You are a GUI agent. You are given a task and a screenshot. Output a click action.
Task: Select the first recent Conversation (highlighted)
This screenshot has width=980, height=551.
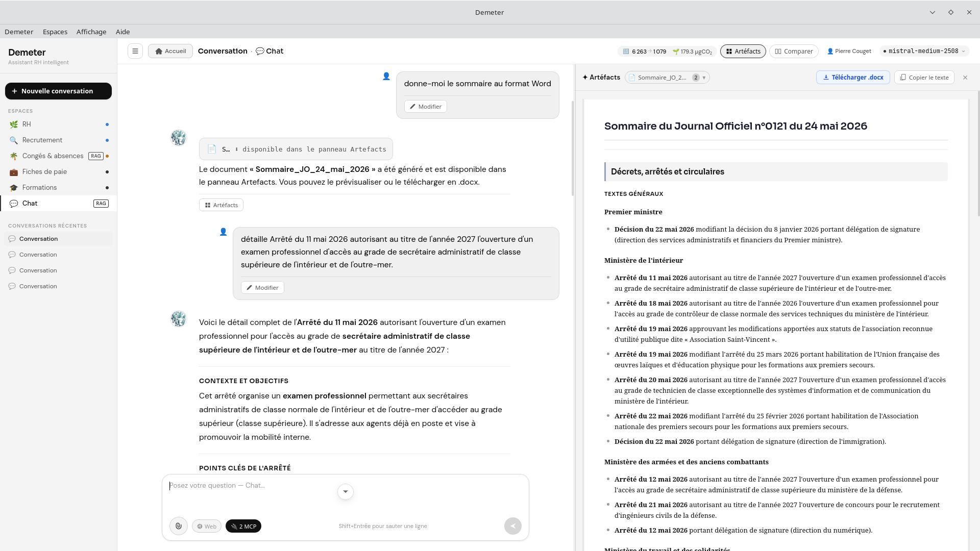[x=59, y=239]
